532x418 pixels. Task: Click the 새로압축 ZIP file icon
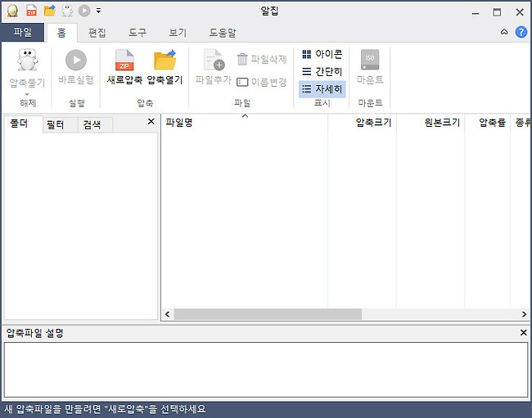click(x=124, y=61)
